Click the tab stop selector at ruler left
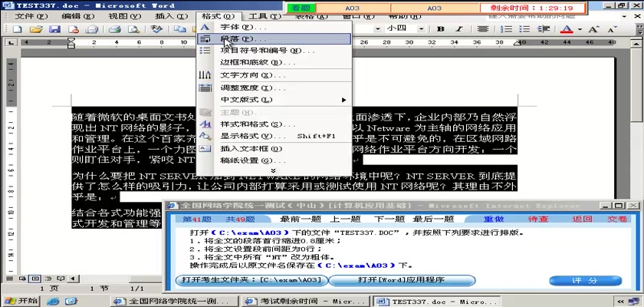644x307 pixels. coord(11,43)
